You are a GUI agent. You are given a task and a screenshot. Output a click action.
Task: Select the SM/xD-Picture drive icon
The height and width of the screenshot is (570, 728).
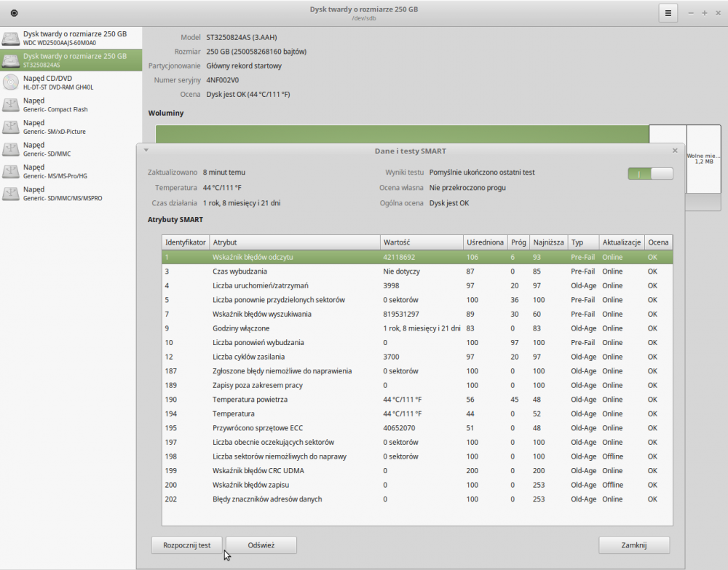[11, 127]
